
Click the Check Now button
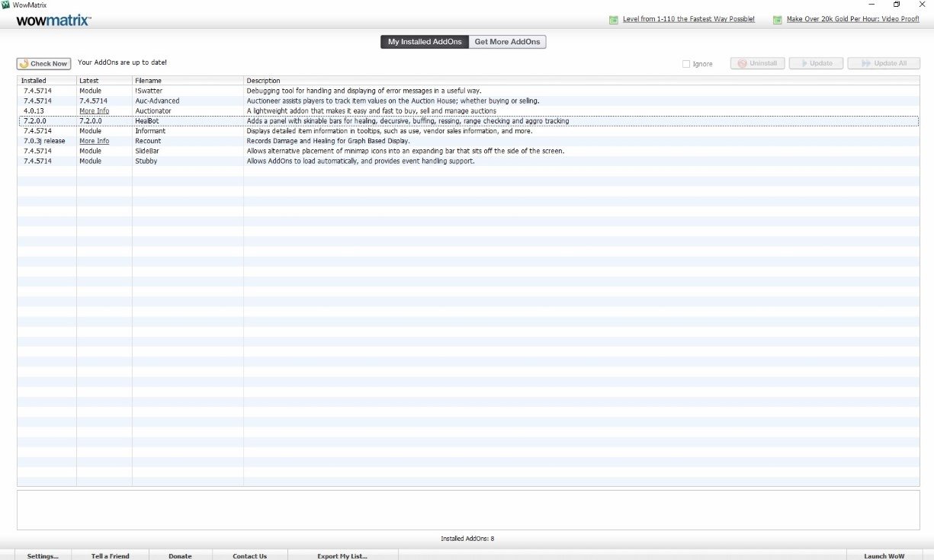coord(43,64)
